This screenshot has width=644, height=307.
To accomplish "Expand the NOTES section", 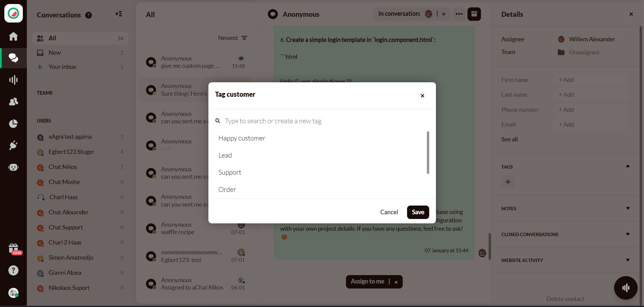I will click(628, 208).
